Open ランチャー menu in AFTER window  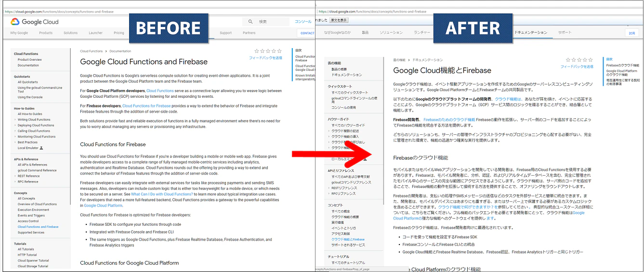pos(422,33)
